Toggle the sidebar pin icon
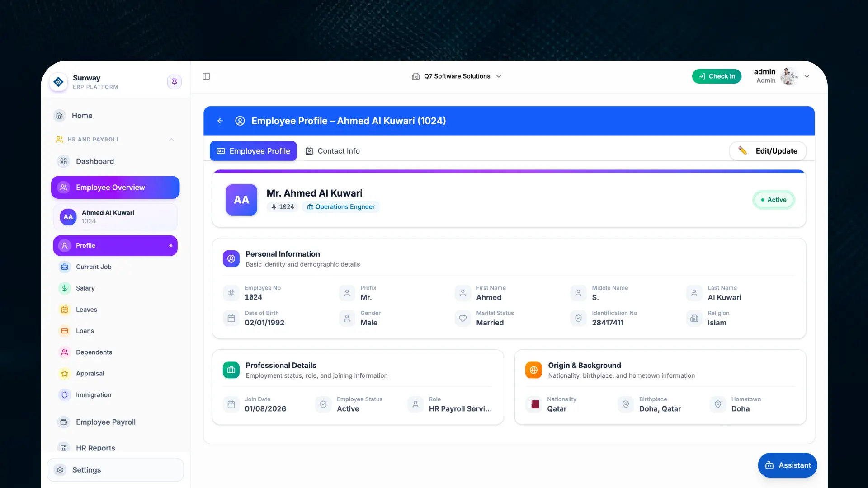This screenshot has height=488, width=868. click(x=174, y=82)
